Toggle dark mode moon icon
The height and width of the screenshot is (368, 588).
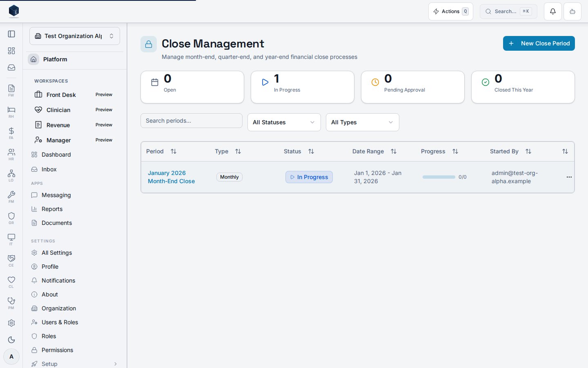[x=11, y=340]
